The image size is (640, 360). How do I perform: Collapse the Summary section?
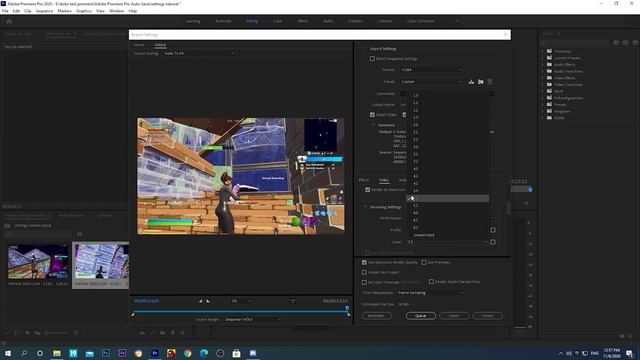tap(373, 125)
